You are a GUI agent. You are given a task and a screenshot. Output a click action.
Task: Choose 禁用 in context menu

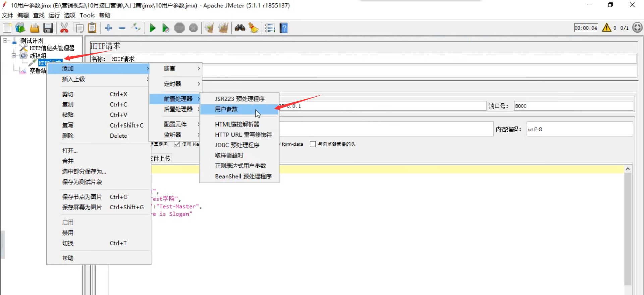point(98,233)
